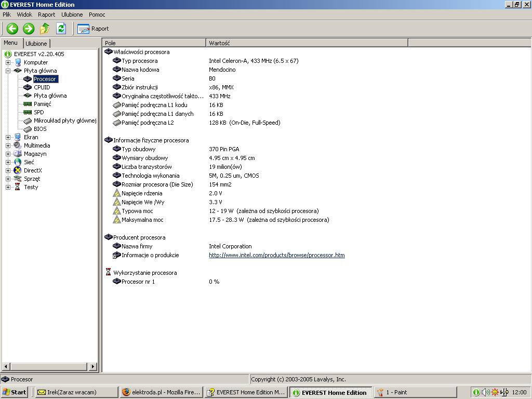The height and width of the screenshot is (399, 532).
Task: Click the Mikroukład płyty głównej chip icon
Action: [28, 121]
